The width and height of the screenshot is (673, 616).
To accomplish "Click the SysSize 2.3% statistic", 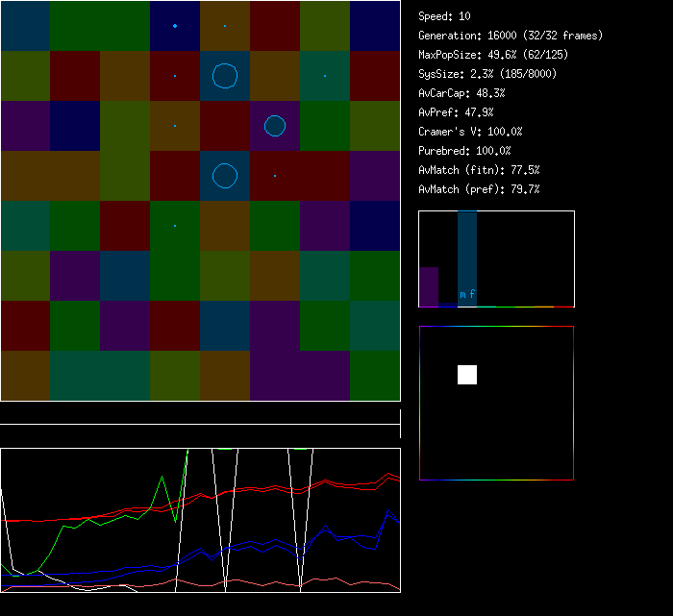I will [487, 74].
